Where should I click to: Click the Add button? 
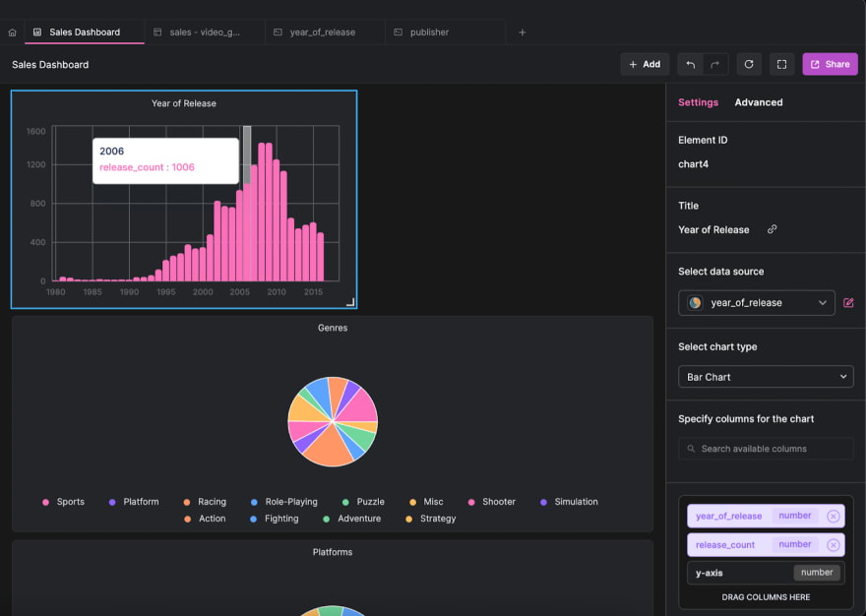(645, 64)
